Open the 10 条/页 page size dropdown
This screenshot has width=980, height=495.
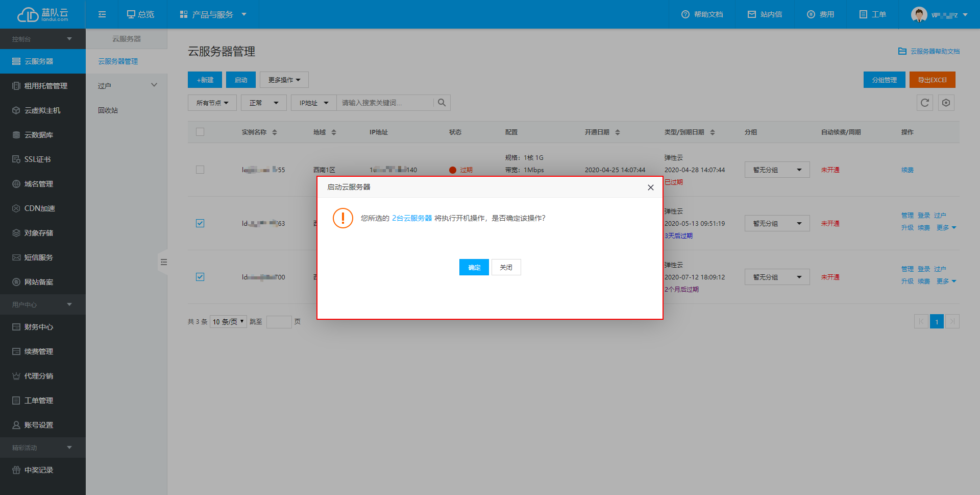[228, 321]
